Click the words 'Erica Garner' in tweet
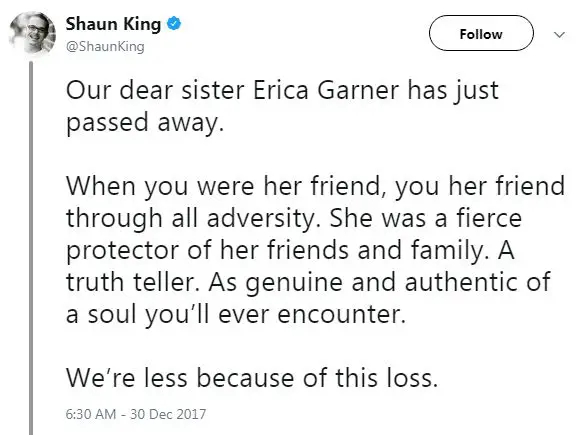586x435 pixels. (326, 90)
